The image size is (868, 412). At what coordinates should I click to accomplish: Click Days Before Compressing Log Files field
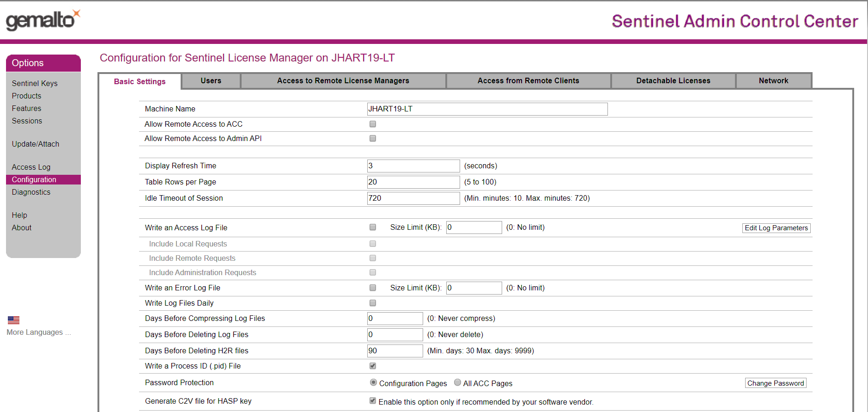click(x=395, y=319)
